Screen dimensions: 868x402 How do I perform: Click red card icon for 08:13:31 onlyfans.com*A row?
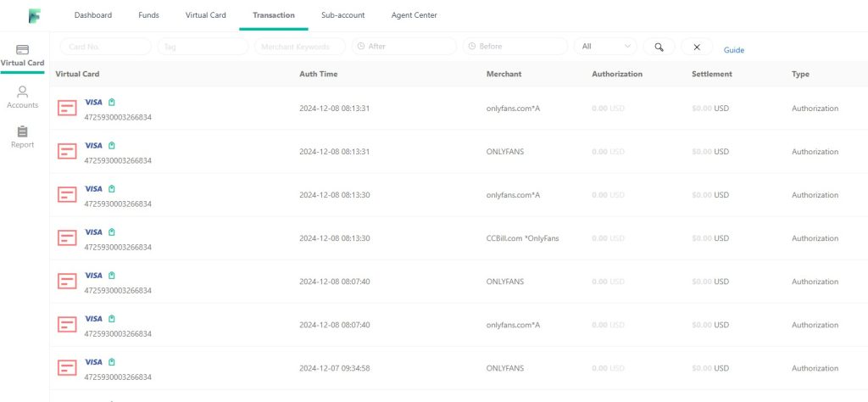pyautogui.click(x=67, y=108)
